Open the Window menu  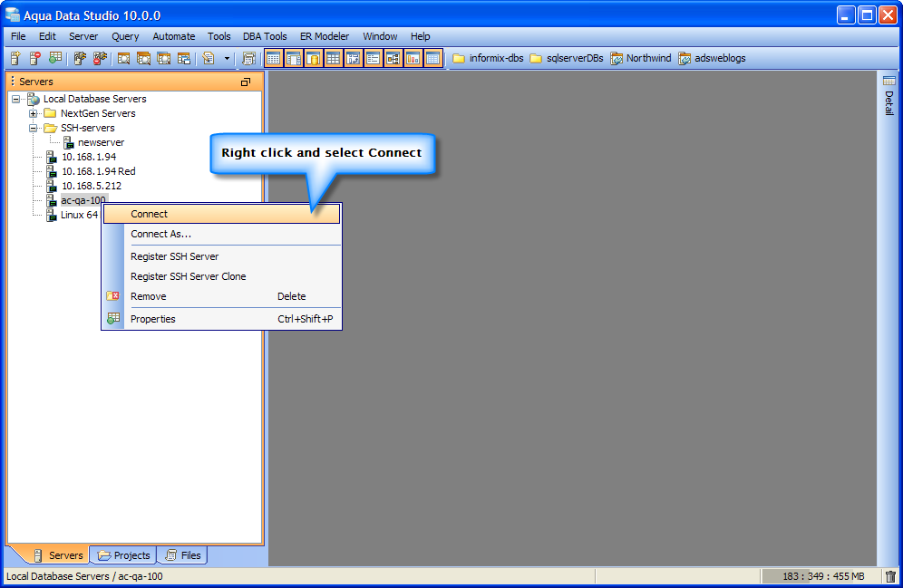(x=380, y=36)
